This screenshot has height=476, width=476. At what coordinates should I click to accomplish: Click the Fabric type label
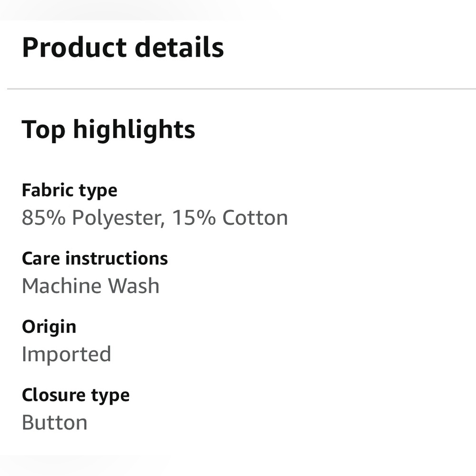point(69,191)
